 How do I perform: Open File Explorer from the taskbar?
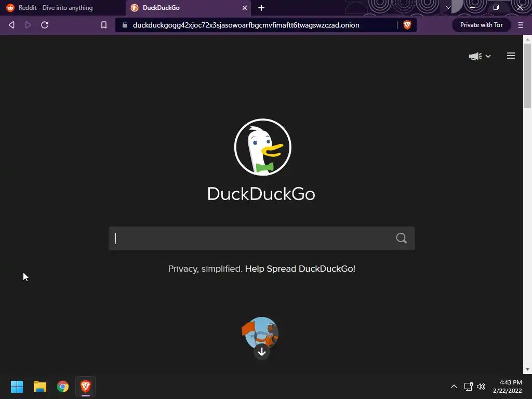39,387
